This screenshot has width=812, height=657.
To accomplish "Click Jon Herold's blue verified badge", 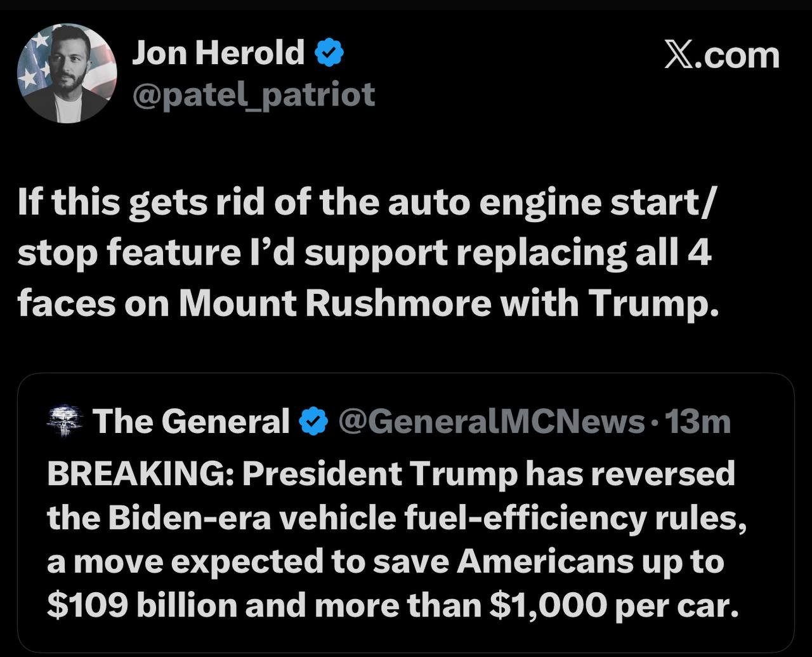I will (330, 53).
